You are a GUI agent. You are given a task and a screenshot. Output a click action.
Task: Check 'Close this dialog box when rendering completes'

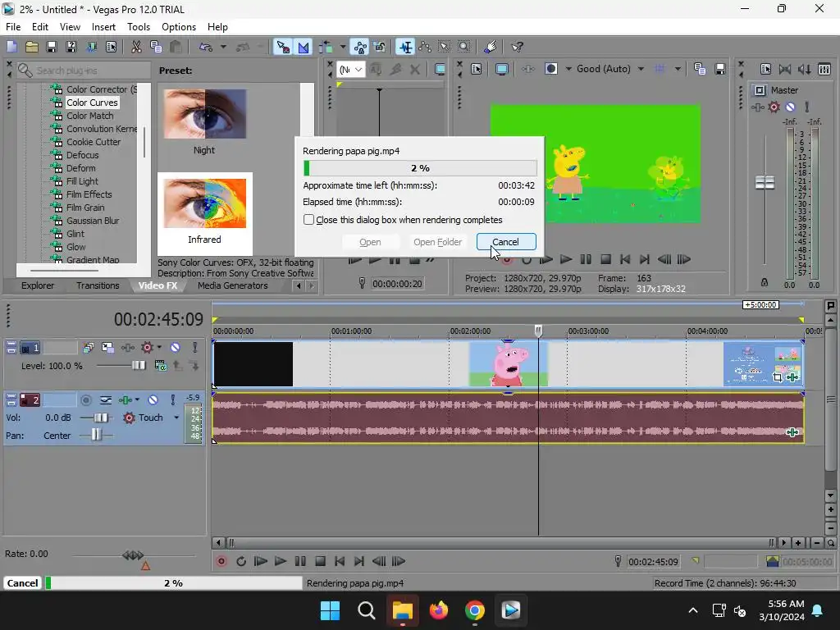[x=308, y=220]
